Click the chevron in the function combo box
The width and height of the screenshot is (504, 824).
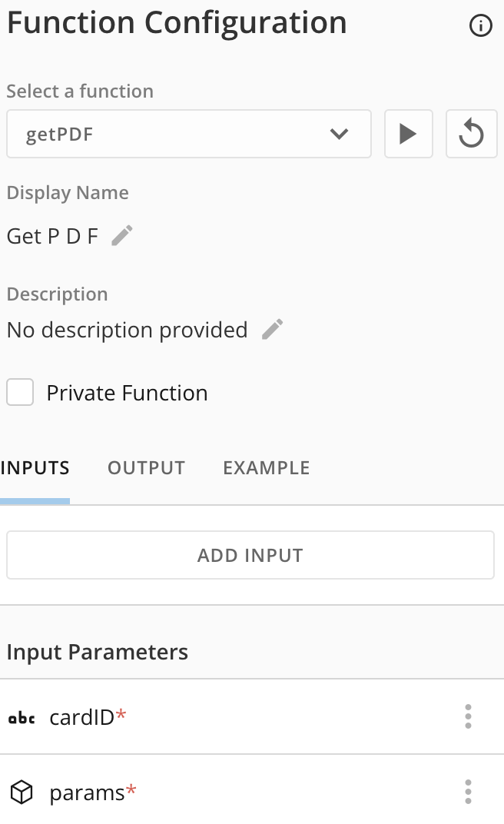[339, 133]
